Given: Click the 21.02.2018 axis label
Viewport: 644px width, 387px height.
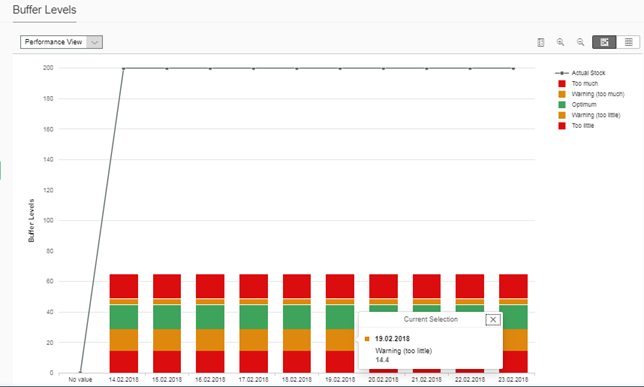Looking at the screenshot, I should point(427,380).
